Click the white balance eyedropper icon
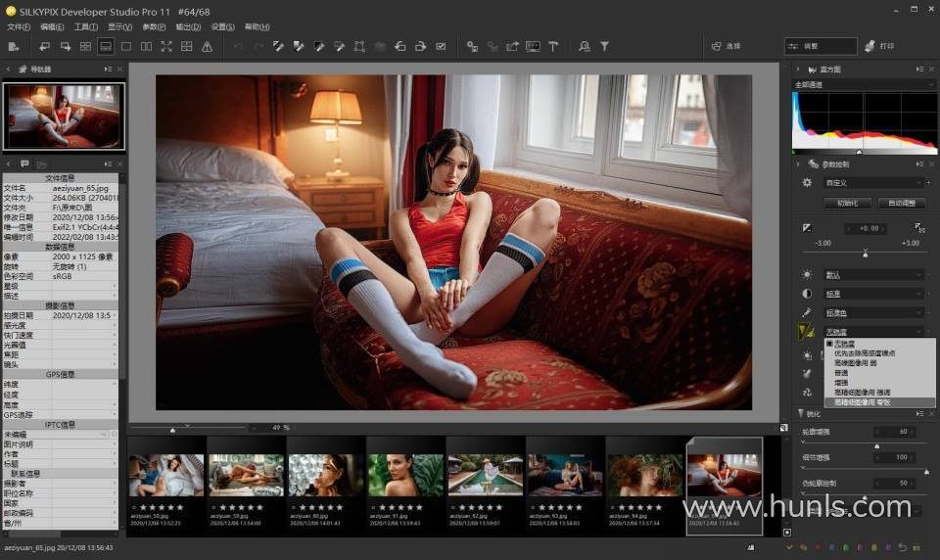This screenshot has height=560, width=940. [807, 313]
